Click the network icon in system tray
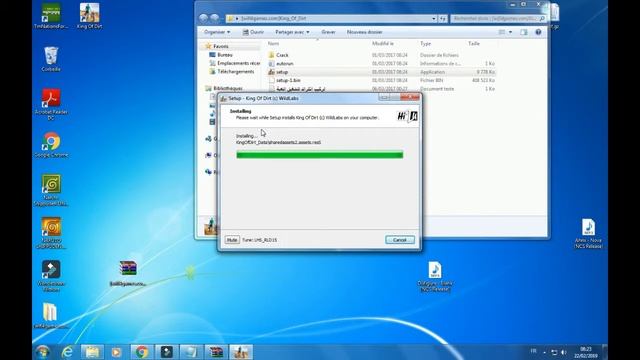640x360 pixels. (x=554, y=352)
